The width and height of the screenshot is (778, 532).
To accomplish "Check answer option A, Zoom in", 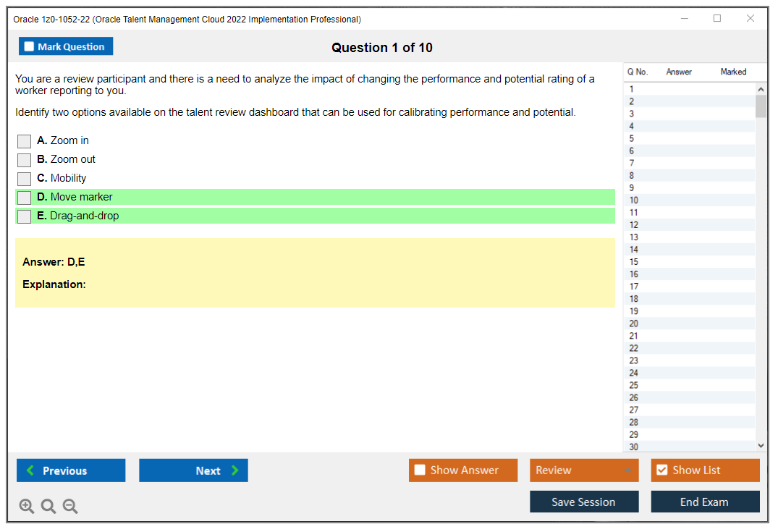I will click(24, 141).
